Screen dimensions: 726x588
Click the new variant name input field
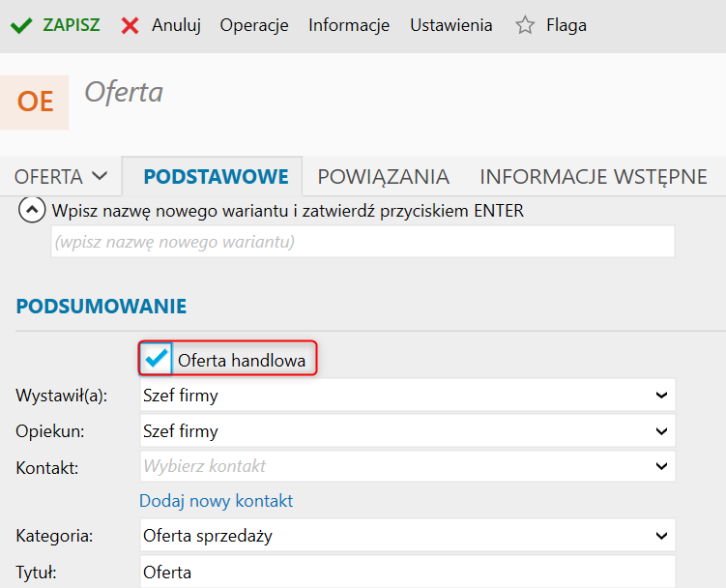(363, 242)
